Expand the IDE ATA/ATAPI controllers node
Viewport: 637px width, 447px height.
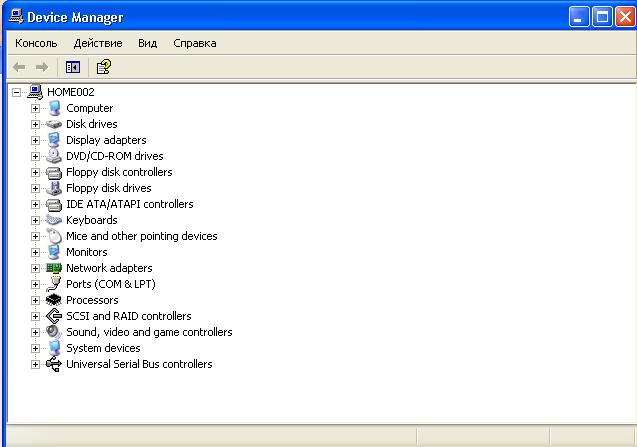(35, 204)
